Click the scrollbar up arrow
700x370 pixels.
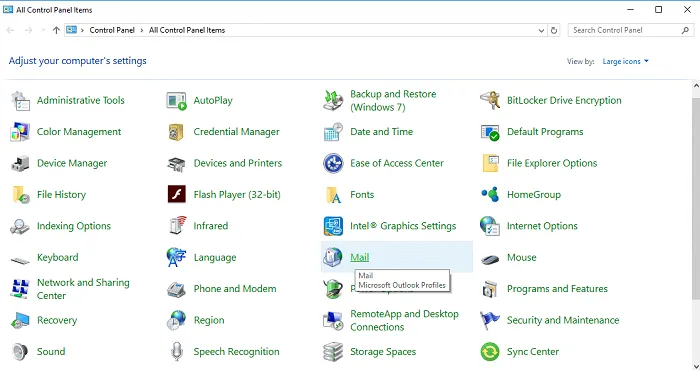696,85
